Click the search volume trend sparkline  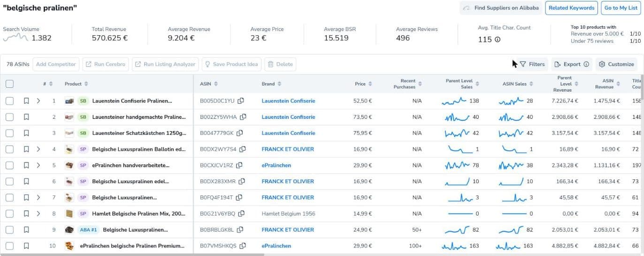click(x=15, y=38)
